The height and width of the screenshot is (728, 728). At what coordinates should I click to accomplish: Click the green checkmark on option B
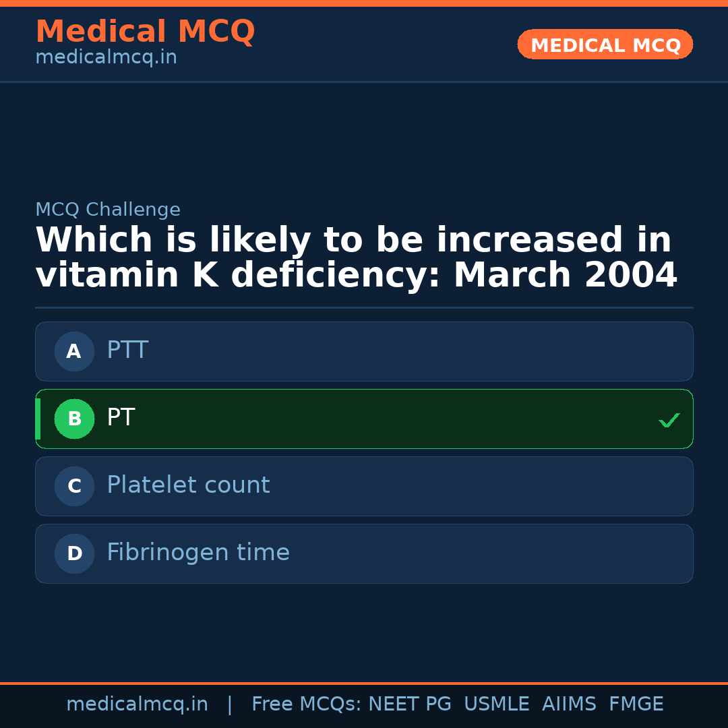coord(669,420)
